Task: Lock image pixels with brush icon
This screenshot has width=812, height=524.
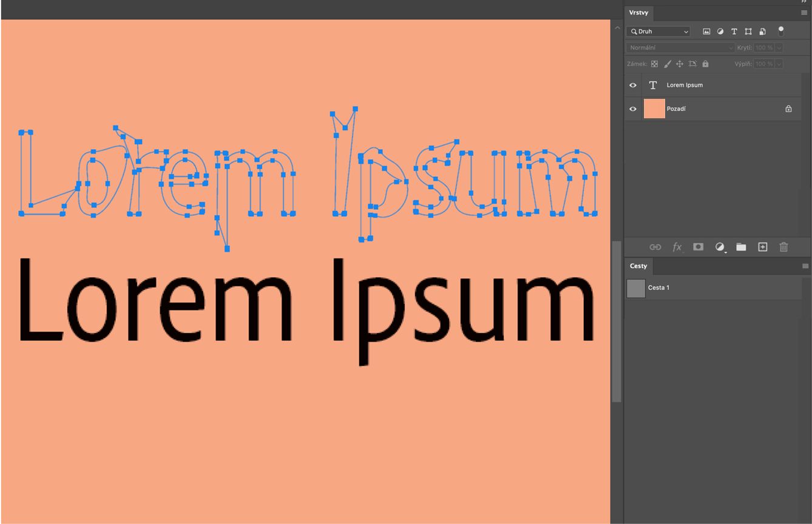Action: click(x=668, y=64)
